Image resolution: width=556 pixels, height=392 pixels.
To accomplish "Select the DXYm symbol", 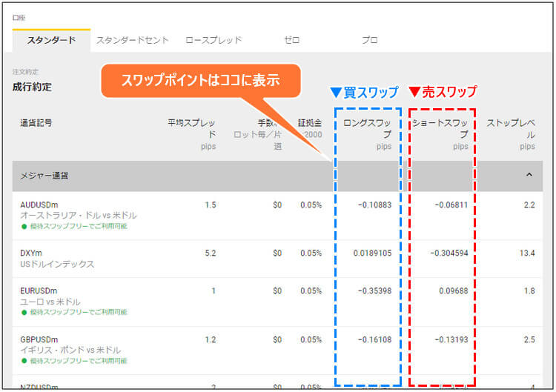I will tap(31, 253).
